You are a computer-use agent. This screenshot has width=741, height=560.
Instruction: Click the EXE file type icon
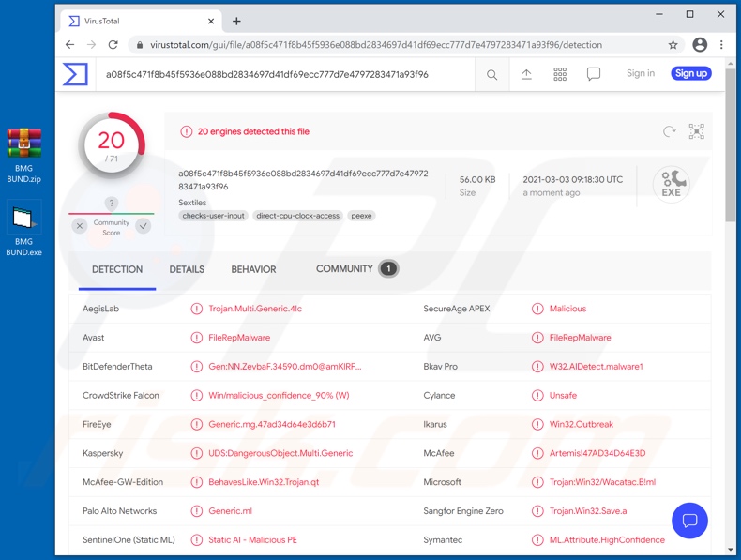point(671,184)
